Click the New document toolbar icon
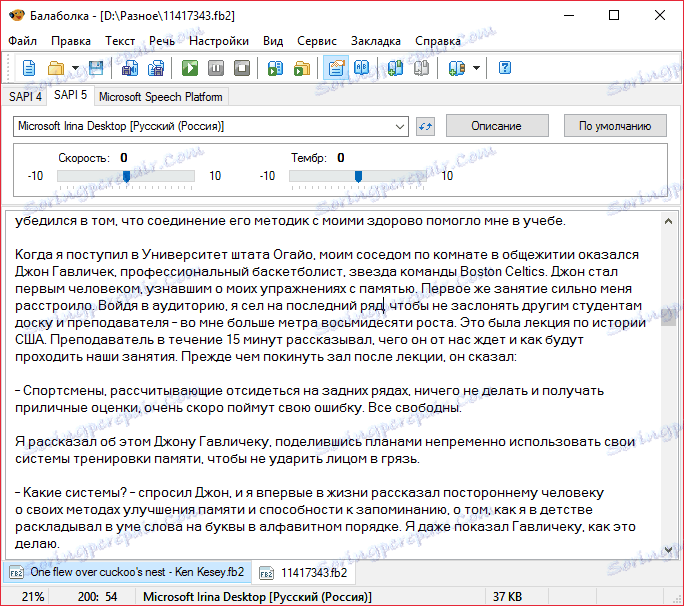The image size is (684, 606). (x=29, y=68)
